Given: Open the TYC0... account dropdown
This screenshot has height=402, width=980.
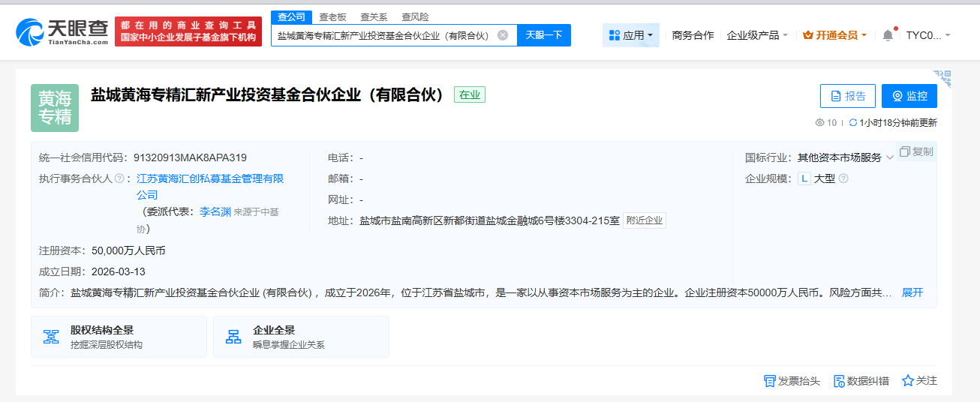Looking at the screenshot, I should (x=928, y=35).
